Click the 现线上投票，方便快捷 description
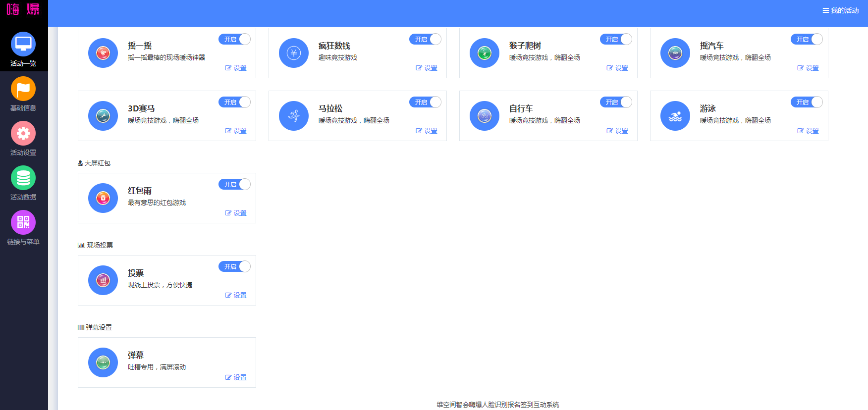The image size is (868, 410). point(160,285)
